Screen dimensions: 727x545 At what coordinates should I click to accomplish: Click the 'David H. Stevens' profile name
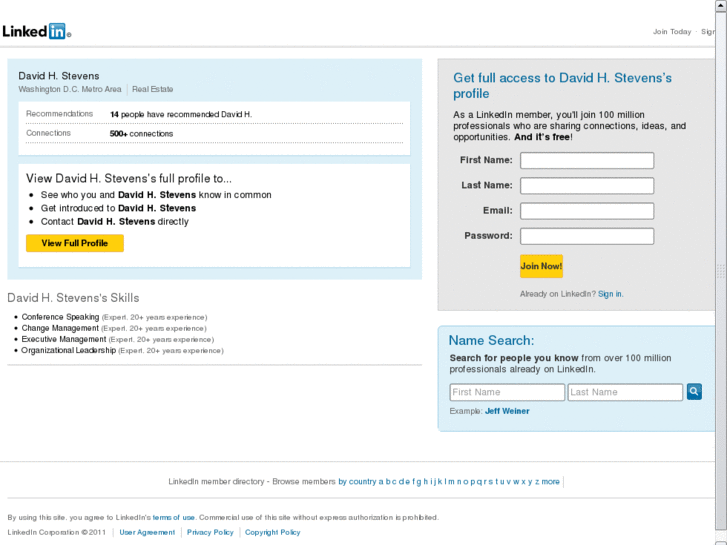59,76
